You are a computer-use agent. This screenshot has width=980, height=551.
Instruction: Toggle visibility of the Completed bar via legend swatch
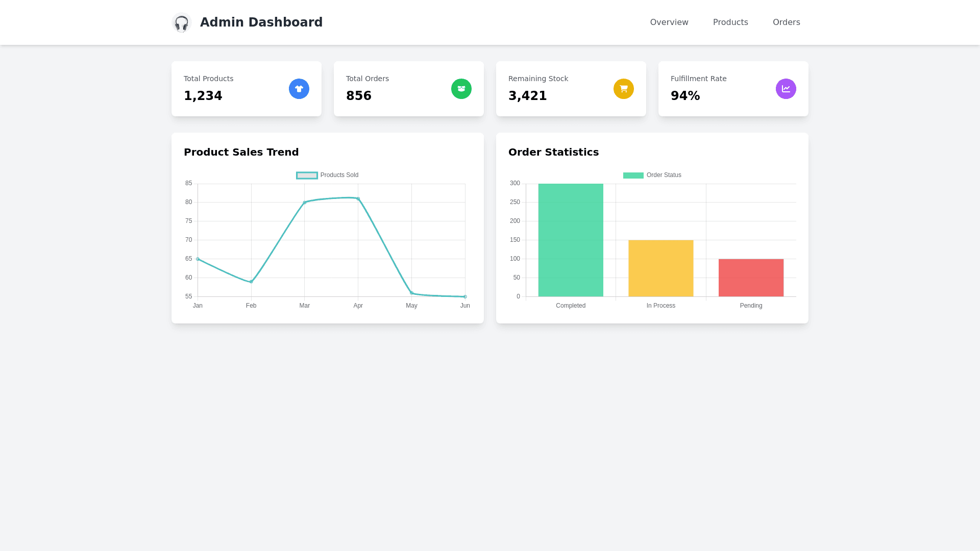coord(632,175)
